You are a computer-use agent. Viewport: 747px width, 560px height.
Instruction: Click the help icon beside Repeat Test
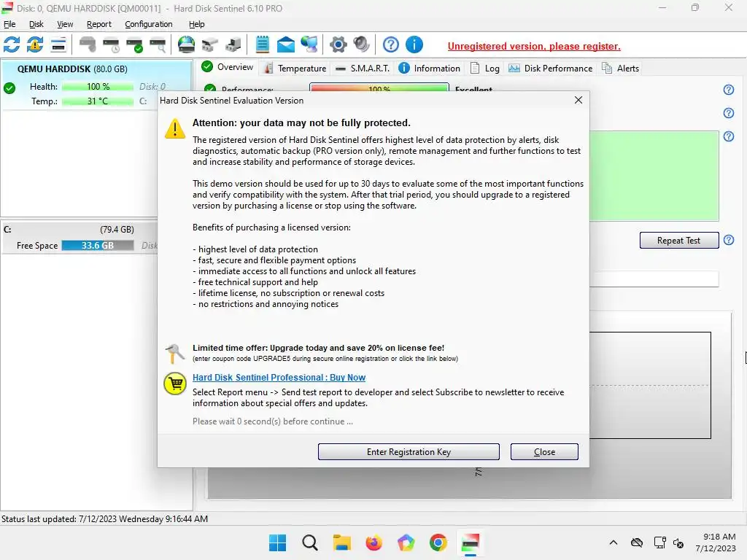729,240
